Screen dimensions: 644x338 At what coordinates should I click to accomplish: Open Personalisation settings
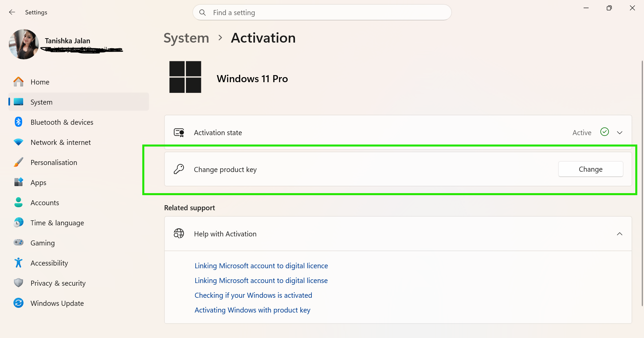pos(79,162)
